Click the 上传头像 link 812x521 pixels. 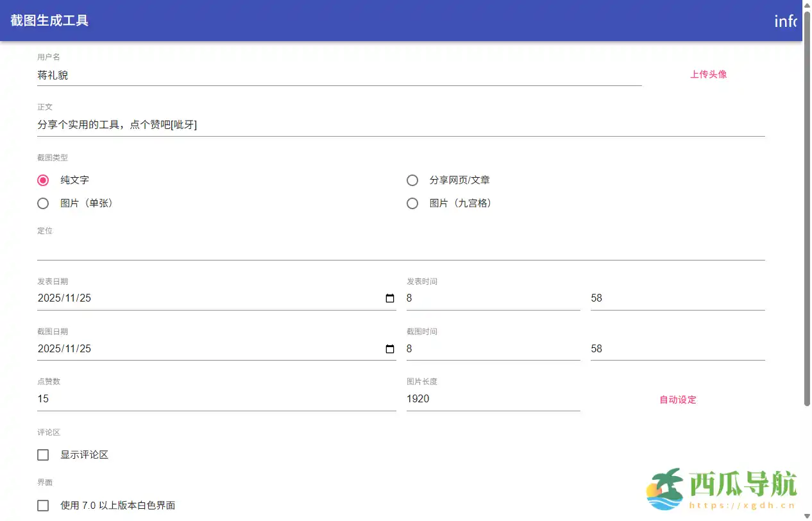[708, 74]
